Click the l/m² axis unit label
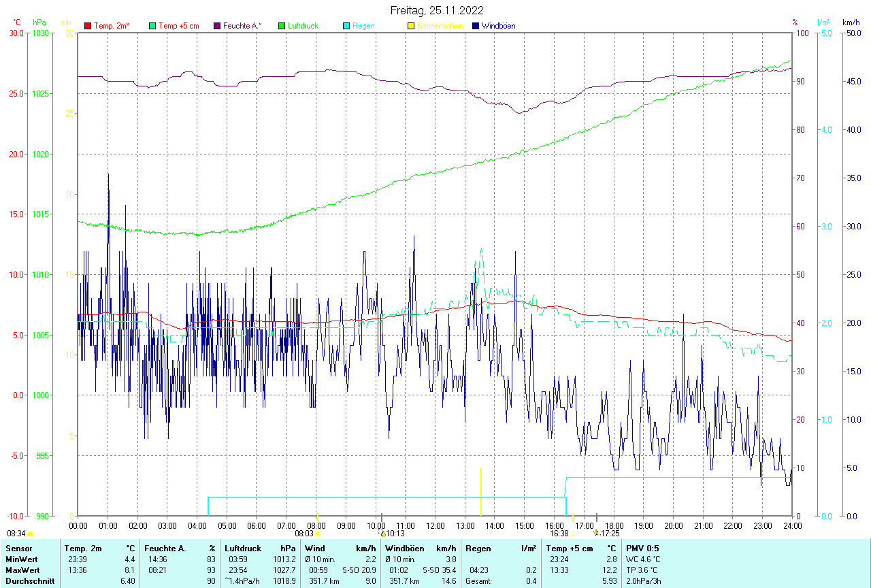This screenshot has height=588, width=871. (824, 22)
